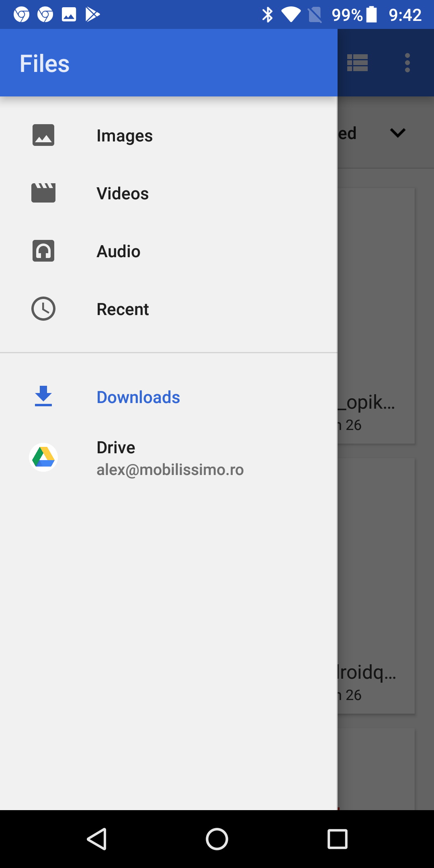Expand the sort order chevron
Screen dimensions: 434x868
coord(397,133)
